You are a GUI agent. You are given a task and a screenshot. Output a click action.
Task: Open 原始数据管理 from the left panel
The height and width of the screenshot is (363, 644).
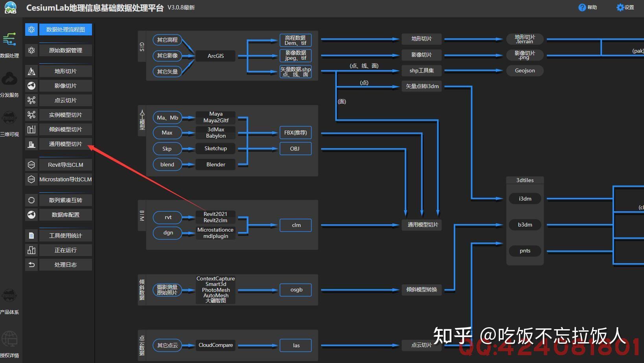65,50
